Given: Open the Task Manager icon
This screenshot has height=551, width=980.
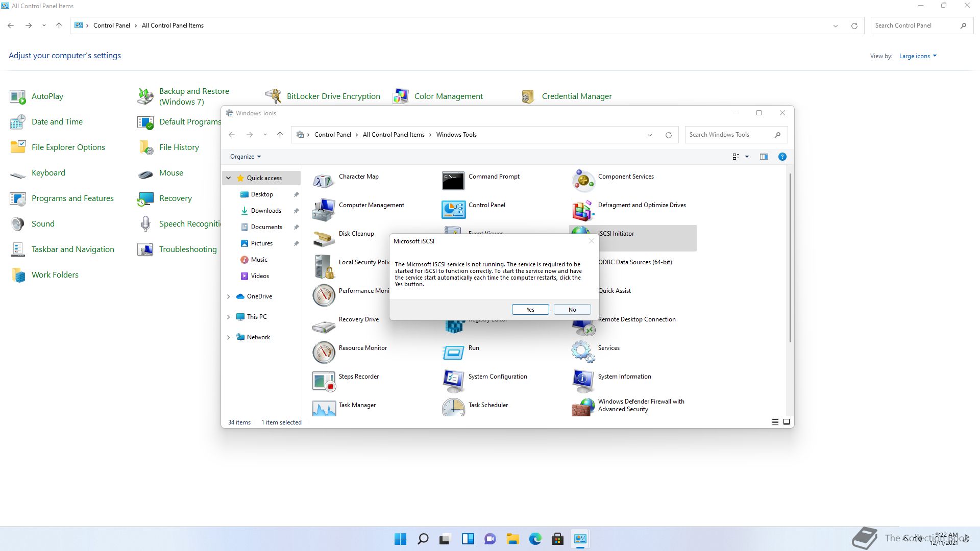Looking at the screenshot, I should [324, 408].
